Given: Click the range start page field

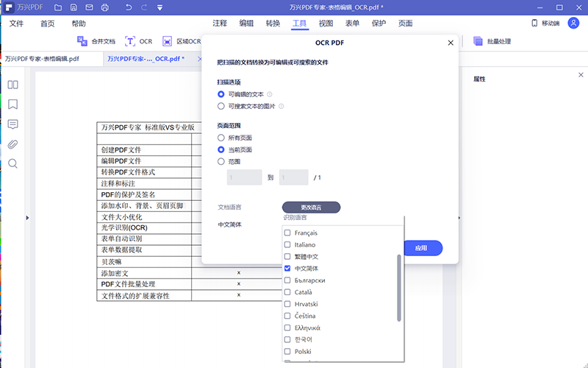Looking at the screenshot, I should [x=244, y=177].
